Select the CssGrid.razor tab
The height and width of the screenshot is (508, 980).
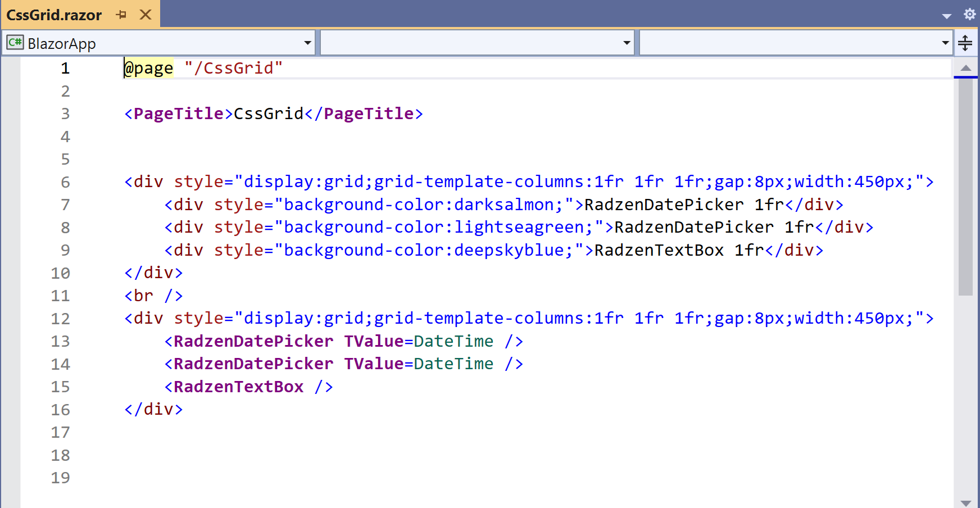coord(55,15)
